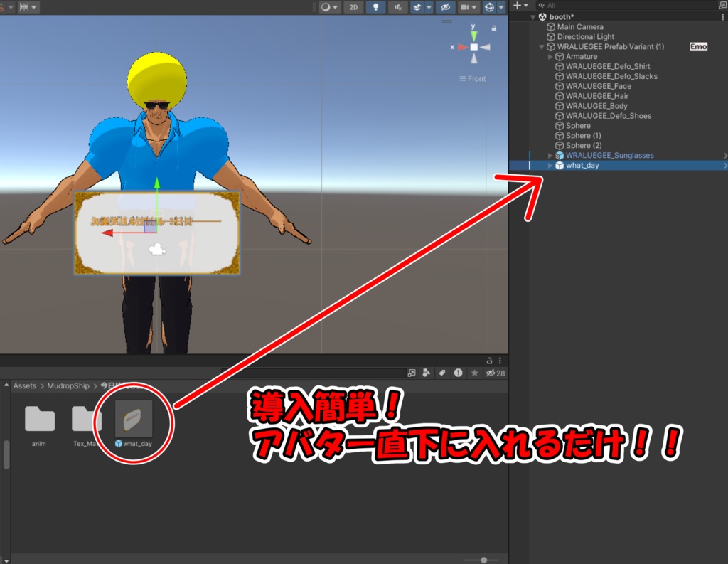
Task: Open the booth scene kebab menu
Action: [722, 17]
